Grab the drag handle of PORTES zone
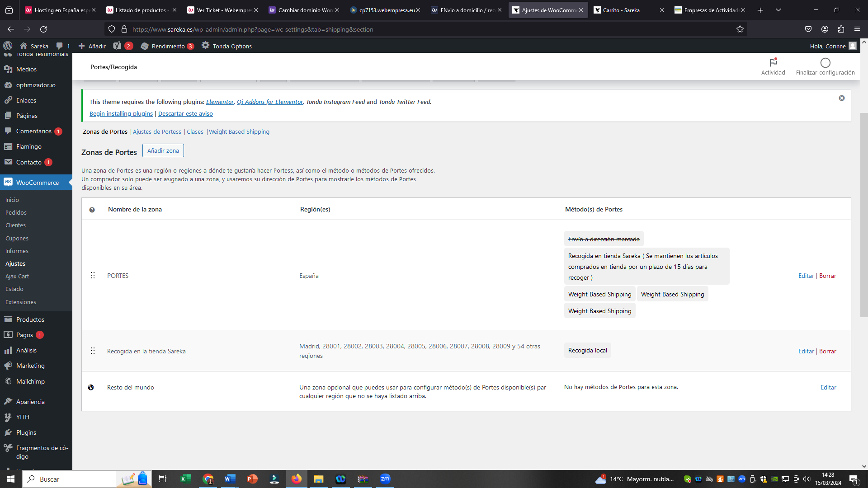Image resolution: width=868 pixels, height=488 pixels. [x=93, y=275]
